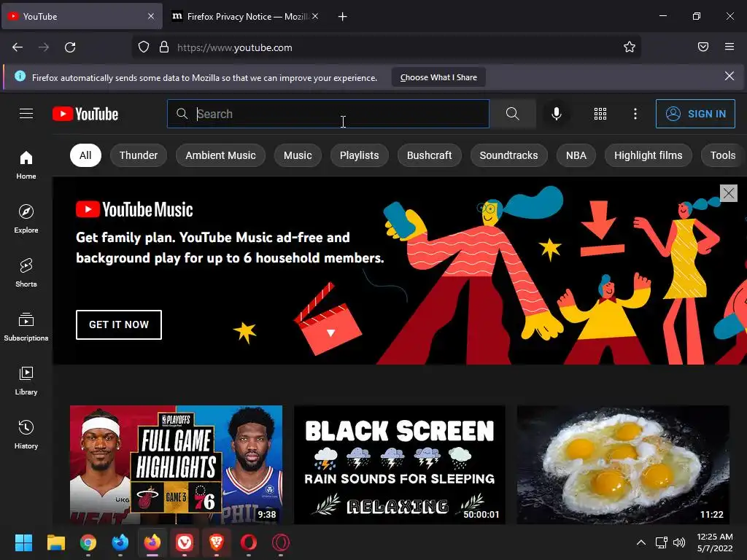747x560 pixels.
Task: Select the Thunder filter chip
Action: coord(138,155)
